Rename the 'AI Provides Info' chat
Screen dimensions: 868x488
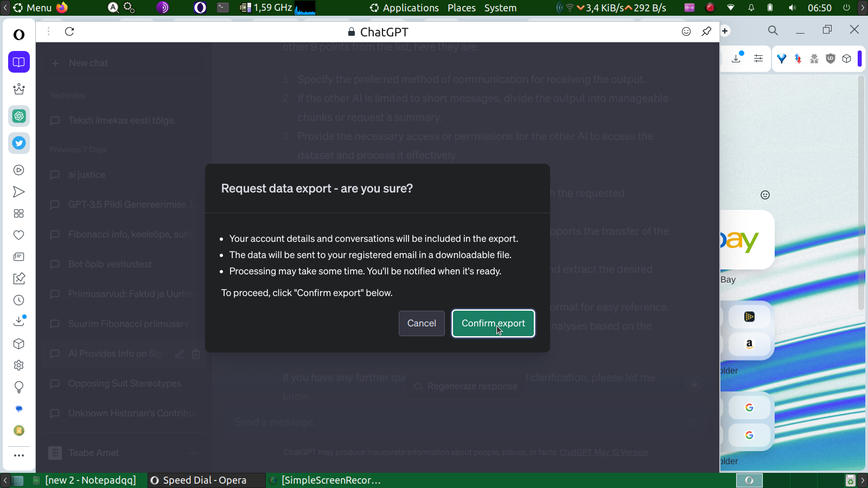[180, 354]
